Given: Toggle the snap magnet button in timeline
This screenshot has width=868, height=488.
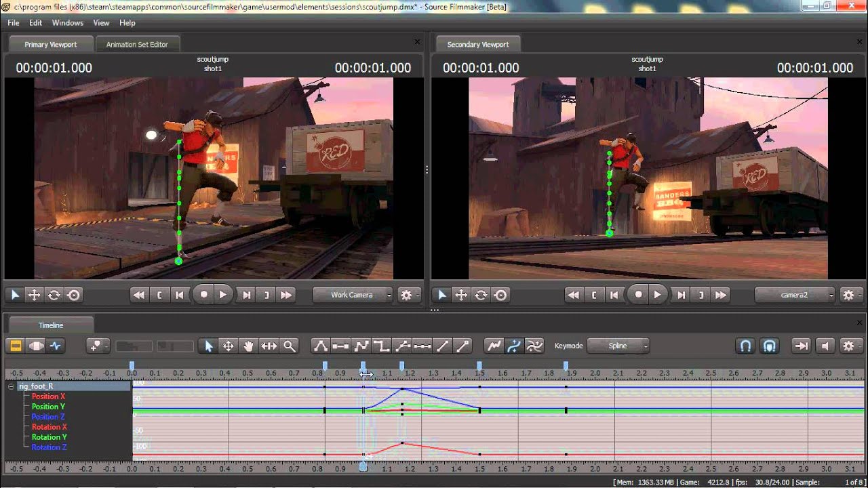Looking at the screenshot, I should coord(745,346).
